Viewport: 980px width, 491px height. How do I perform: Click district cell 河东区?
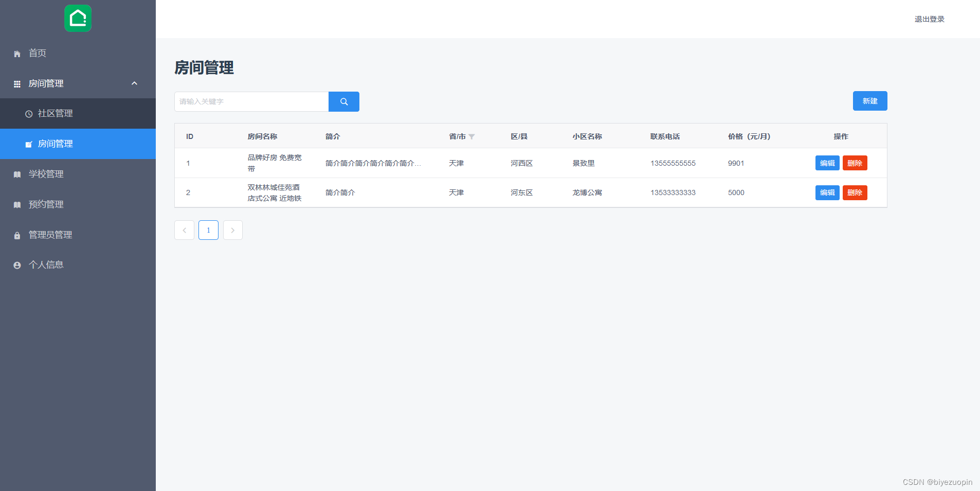521,192
